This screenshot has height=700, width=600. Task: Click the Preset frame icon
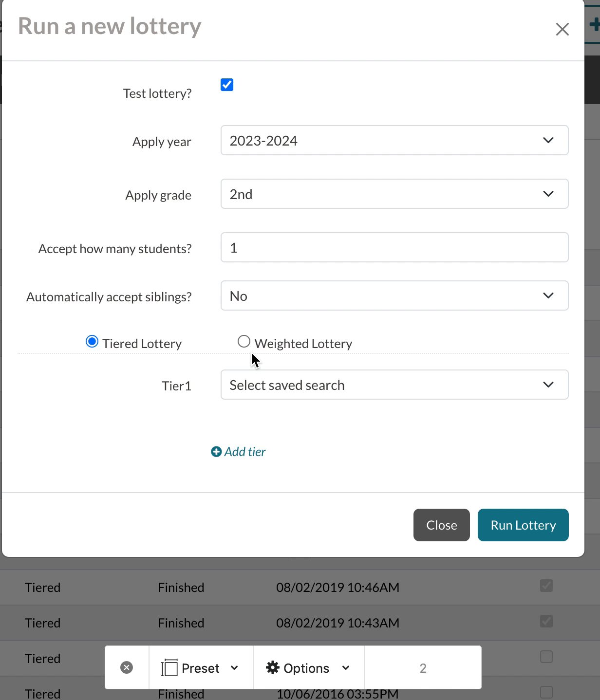click(169, 668)
